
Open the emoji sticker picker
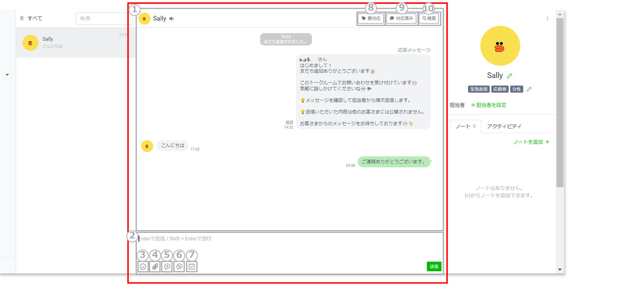point(143,267)
